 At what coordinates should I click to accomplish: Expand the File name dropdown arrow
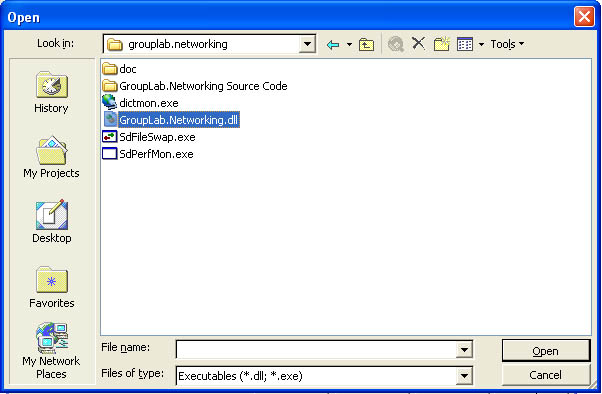(x=464, y=349)
